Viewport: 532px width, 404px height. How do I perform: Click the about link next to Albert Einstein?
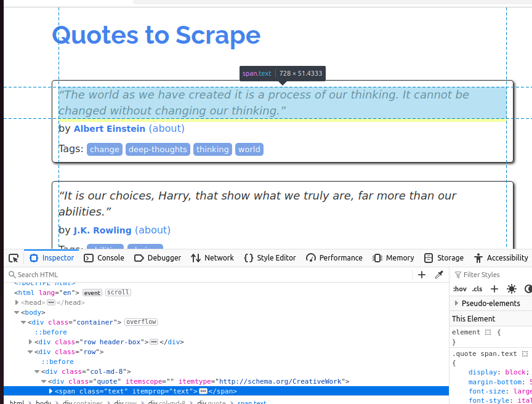click(x=167, y=128)
